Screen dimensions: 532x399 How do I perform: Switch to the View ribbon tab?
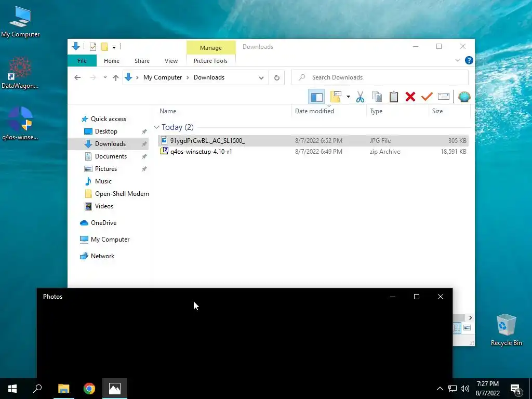[x=171, y=61]
